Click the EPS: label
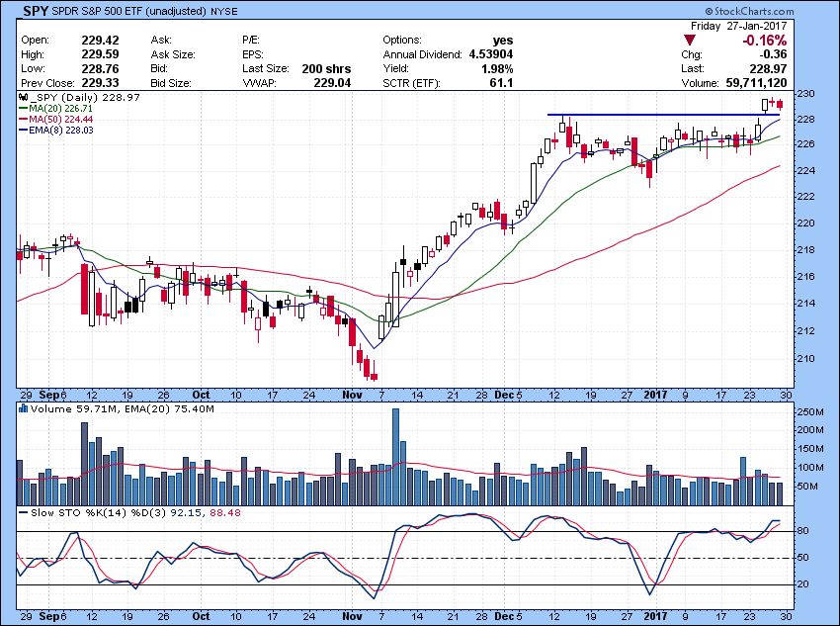The width and height of the screenshot is (840, 626). 252,54
